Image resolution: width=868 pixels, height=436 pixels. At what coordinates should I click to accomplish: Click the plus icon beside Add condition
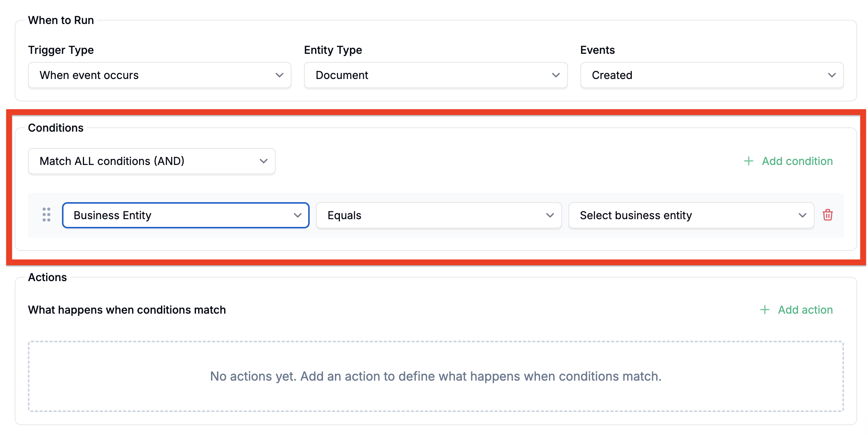(x=749, y=161)
